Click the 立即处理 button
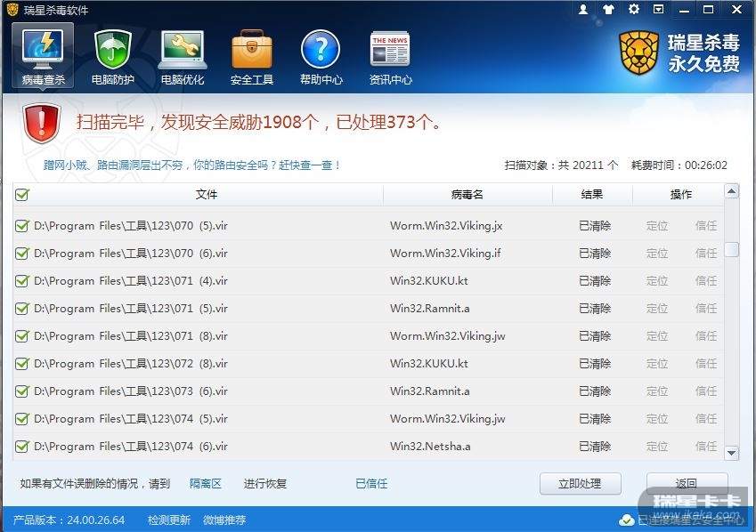The height and width of the screenshot is (532, 756). (580, 483)
